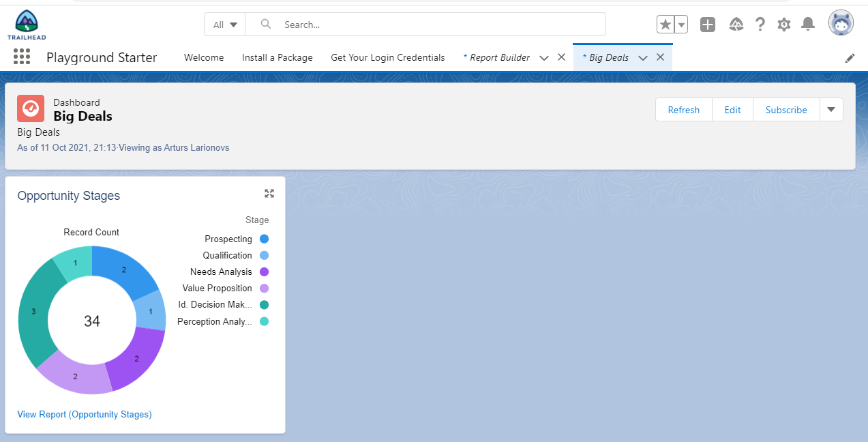868x442 pixels.
Task: Click the Value Proposition legend dot
Action: tap(264, 288)
